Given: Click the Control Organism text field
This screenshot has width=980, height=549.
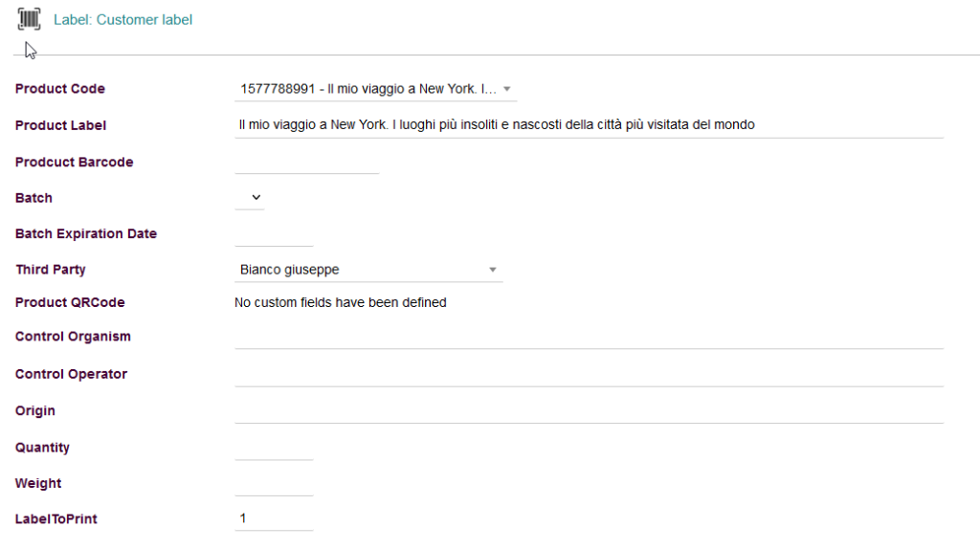Looking at the screenshot, I should coord(589,337).
